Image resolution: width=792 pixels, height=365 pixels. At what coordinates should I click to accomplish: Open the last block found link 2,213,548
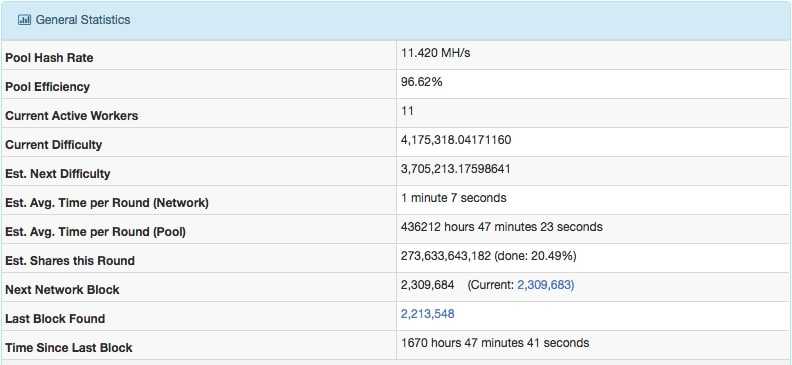coord(427,314)
